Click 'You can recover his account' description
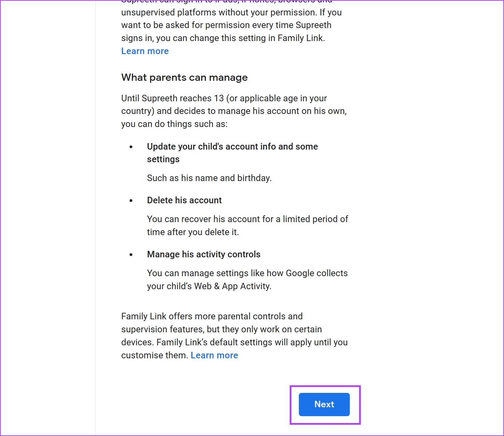 pyautogui.click(x=247, y=219)
